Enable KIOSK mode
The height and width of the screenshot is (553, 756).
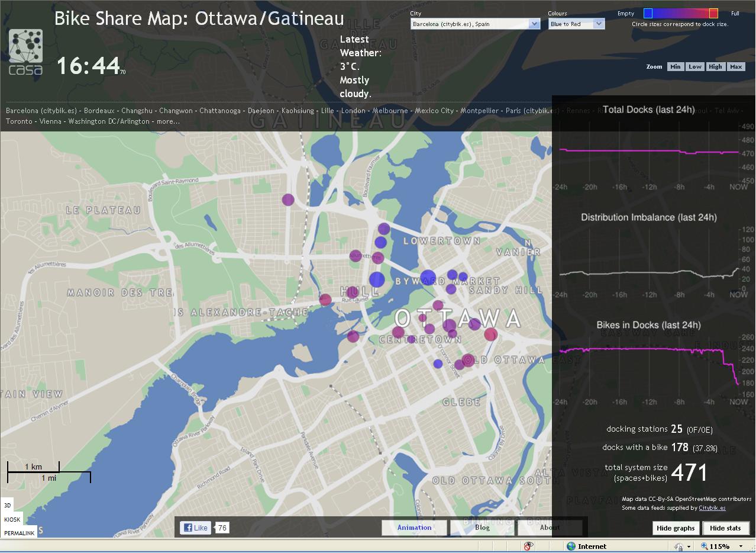(11, 519)
